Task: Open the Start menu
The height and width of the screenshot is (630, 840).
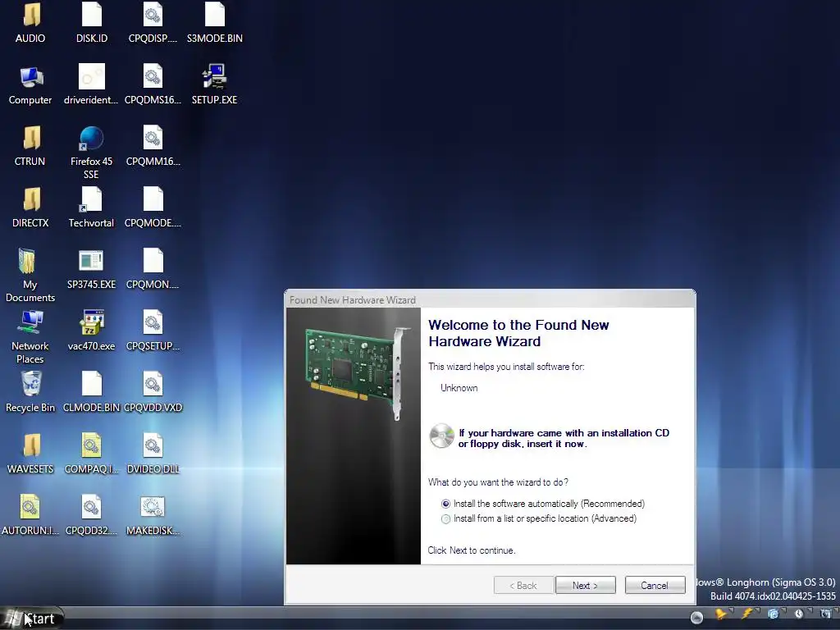Action: click(31, 619)
